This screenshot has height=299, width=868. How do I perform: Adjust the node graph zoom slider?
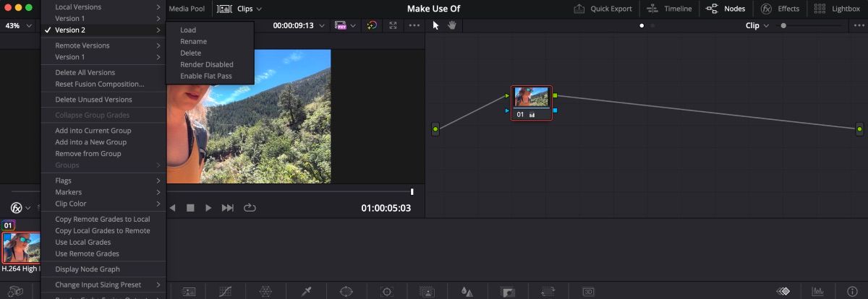783,25
